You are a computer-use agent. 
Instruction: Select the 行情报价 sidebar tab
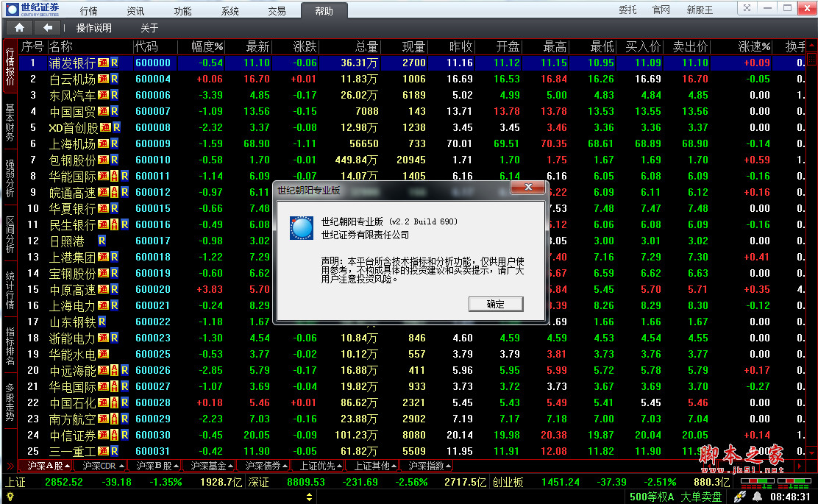point(10,67)
